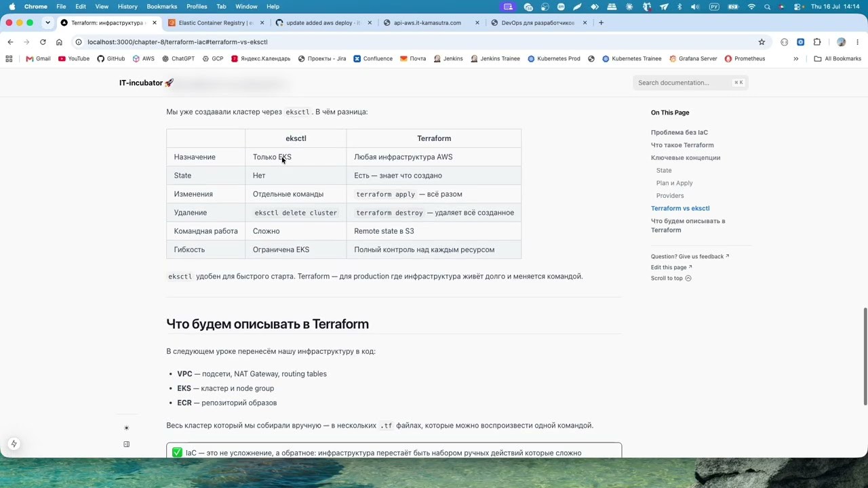Open the Chrome three-dot menu
The image size is (868, 488).
pyautogui.click(x=857, y=42)
